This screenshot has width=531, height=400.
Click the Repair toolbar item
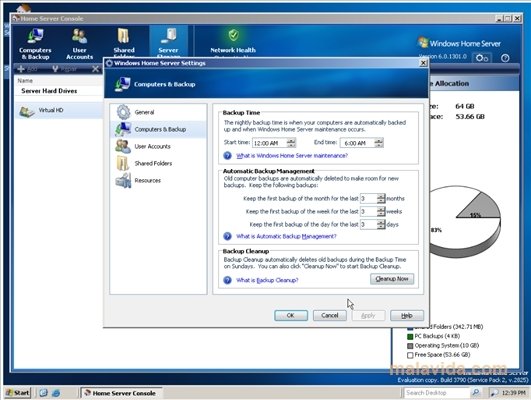click(x=65, y=69)
